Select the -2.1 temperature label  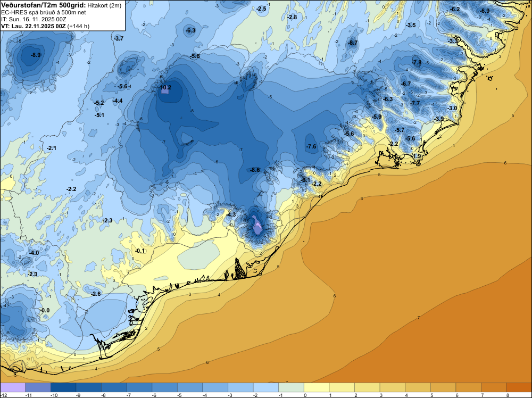[x=52, y=148]
